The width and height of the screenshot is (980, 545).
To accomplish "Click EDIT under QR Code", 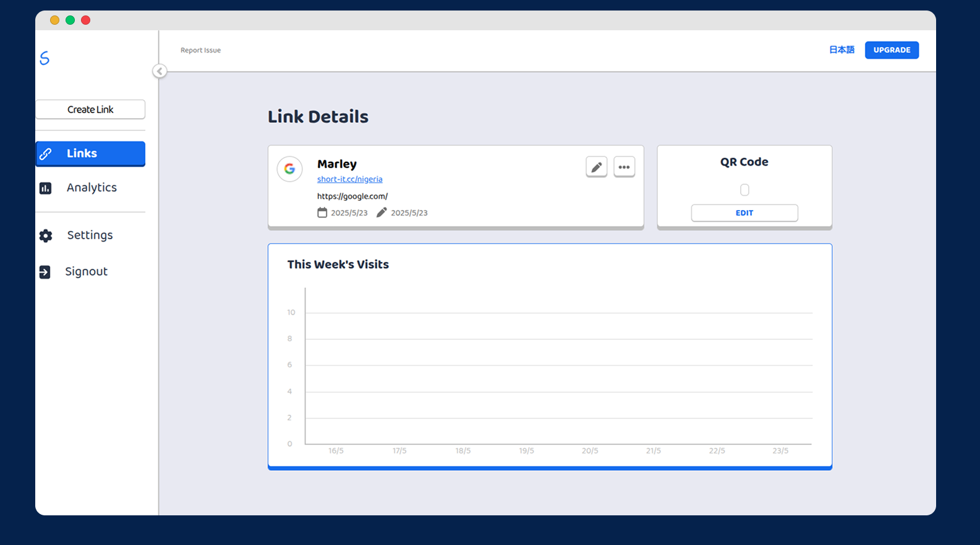I will point(744,213).
